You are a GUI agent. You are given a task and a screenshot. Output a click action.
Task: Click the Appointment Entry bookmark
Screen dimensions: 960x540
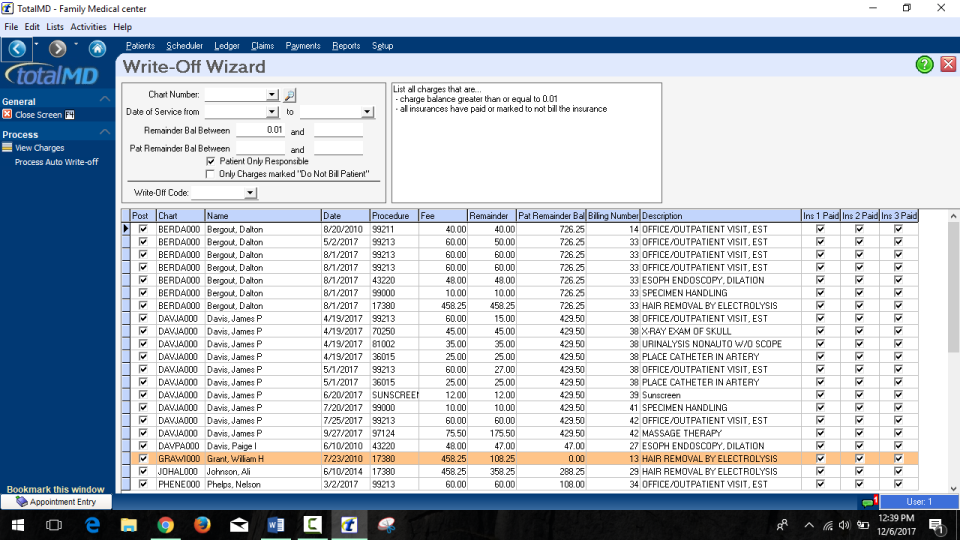click(56, 502)
